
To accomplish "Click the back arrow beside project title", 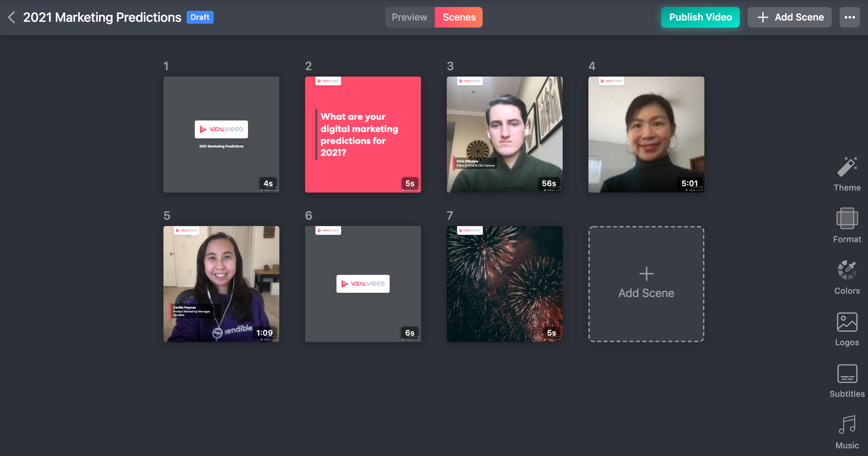I will point(12,17).
